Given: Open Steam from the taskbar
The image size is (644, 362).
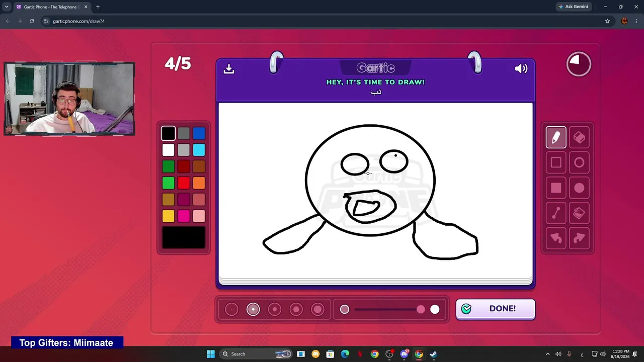Looking at the screenshot, I should point(433,354).
